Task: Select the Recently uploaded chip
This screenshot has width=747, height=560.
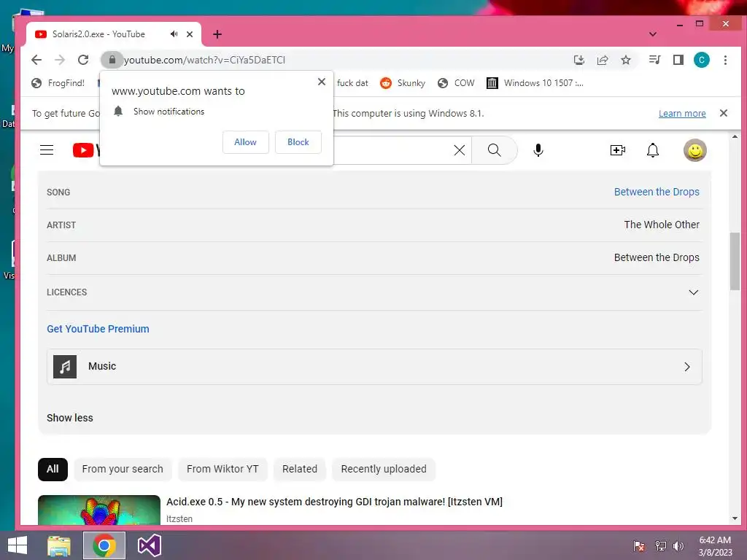Action: tap(384, 469)
